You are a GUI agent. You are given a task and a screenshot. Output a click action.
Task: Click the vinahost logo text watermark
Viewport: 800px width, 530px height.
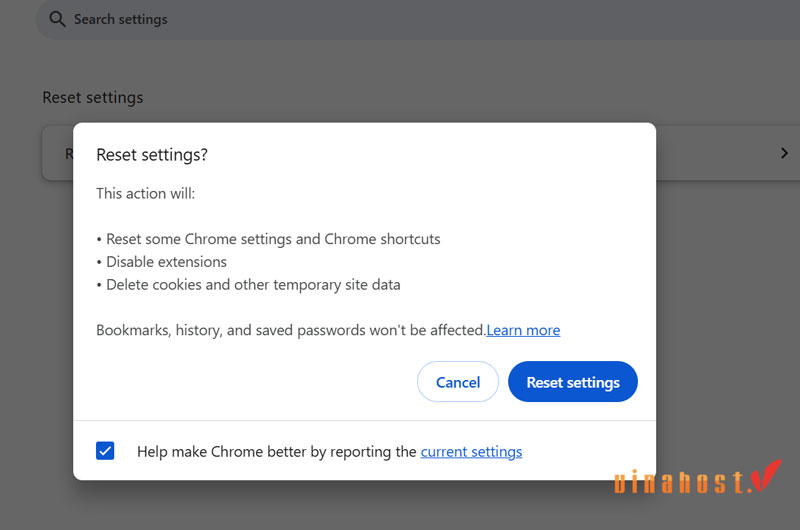tap(679, 482)
